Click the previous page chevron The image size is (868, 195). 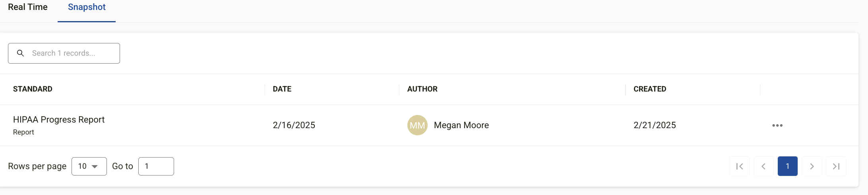pos(763,166)
